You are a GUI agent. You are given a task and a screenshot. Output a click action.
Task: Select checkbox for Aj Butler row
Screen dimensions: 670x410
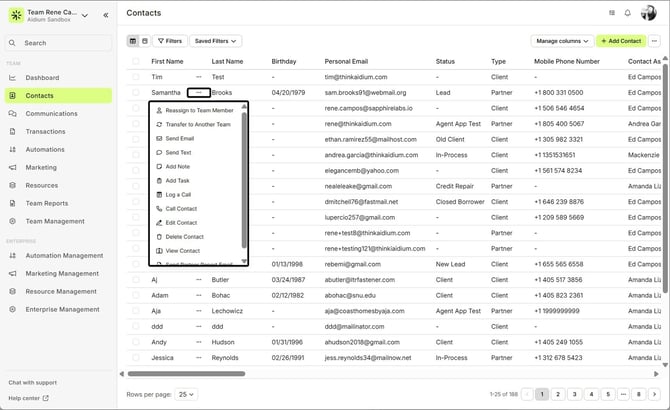136,280
